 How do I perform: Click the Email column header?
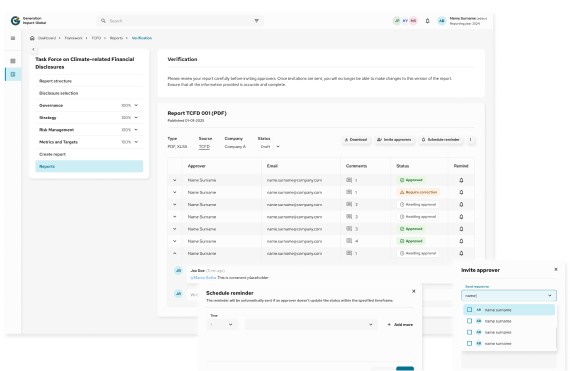272,166
